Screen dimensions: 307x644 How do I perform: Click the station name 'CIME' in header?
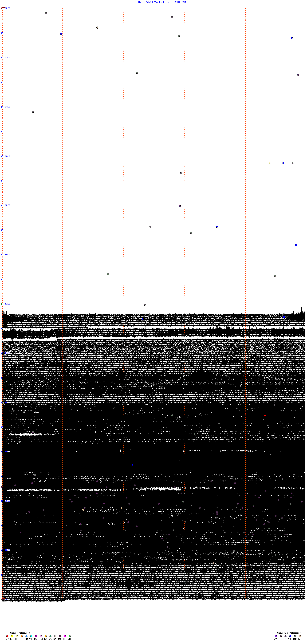tap(140, 2)
